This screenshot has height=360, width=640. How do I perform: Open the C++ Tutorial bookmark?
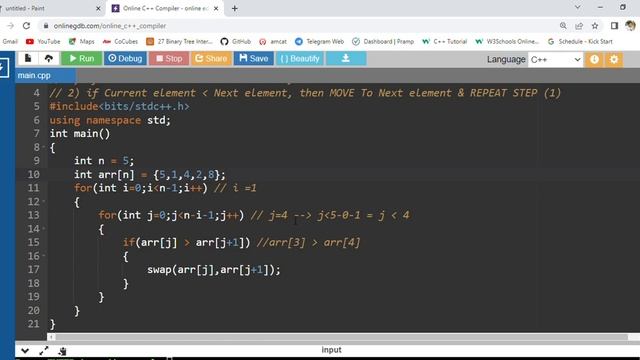(444, 41)
